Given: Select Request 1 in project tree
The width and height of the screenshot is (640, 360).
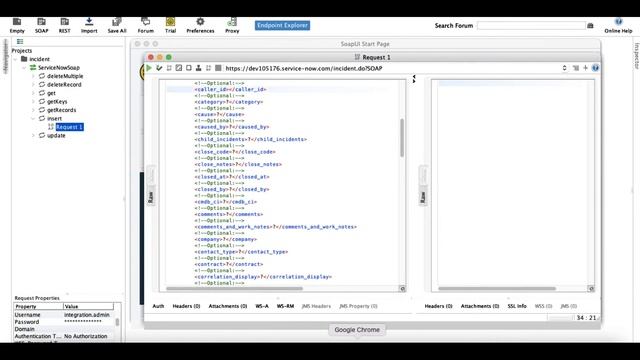Looking at the screenshot, I should point(69,127).
